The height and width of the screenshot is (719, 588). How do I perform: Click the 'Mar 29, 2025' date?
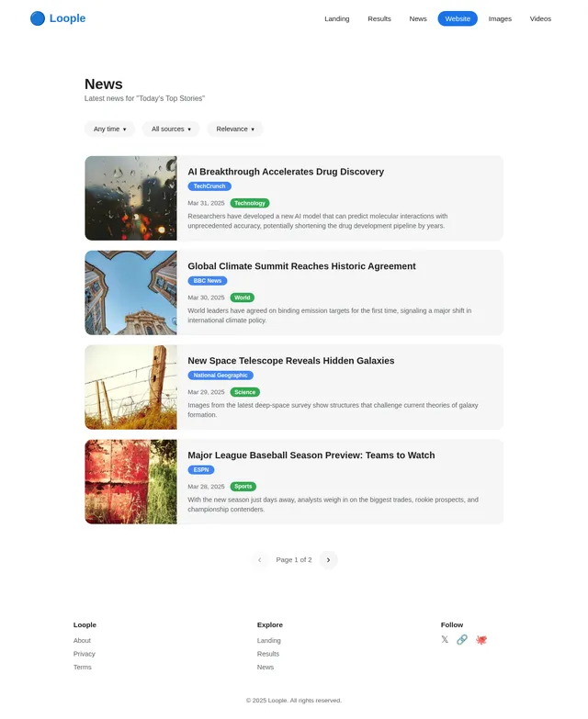206,392
